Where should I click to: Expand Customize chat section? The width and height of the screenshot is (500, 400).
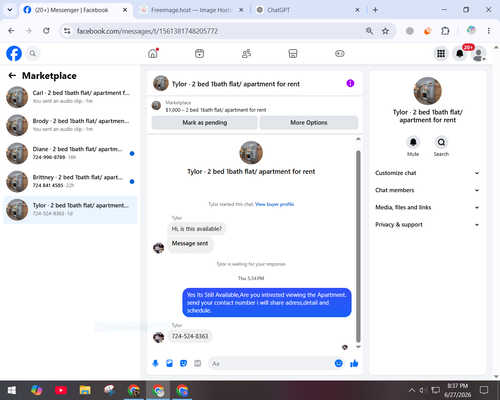427,173
